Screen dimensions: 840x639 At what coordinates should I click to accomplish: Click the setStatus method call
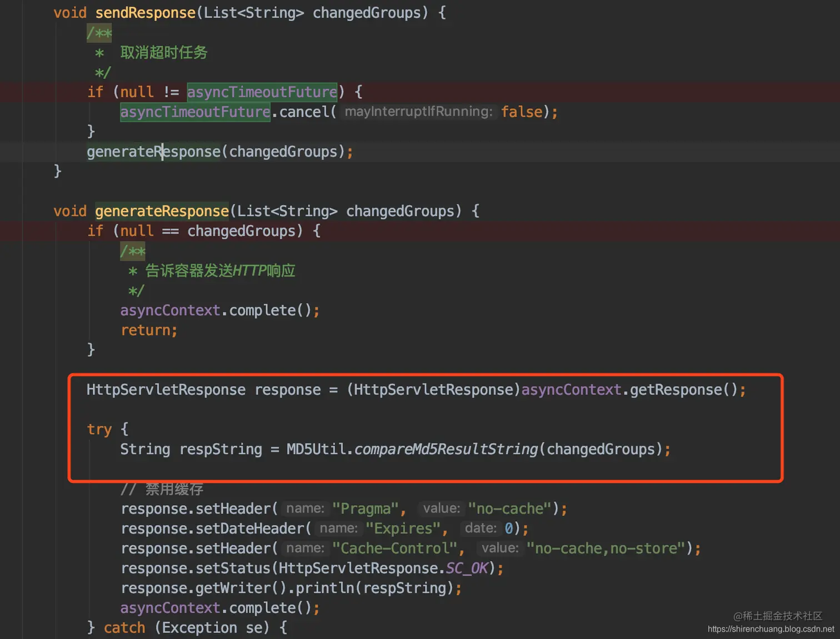point(233,568)
